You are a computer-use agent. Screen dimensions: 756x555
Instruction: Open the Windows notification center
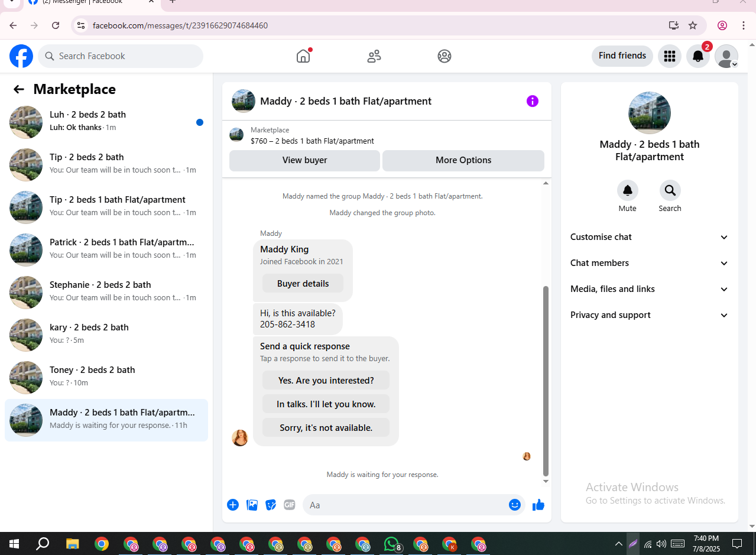click(x=737, y=544)
